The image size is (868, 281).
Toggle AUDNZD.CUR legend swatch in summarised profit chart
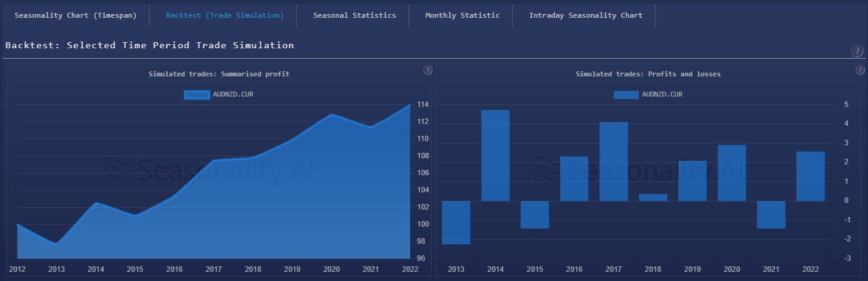pos(197,94)
